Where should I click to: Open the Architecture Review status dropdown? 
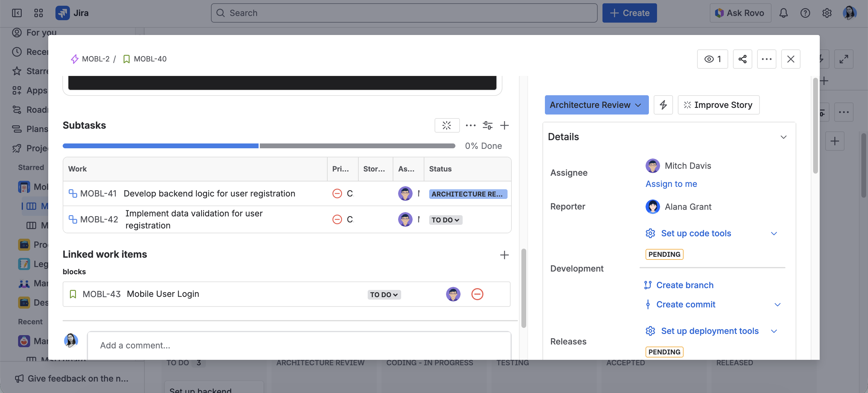point(596,105)
